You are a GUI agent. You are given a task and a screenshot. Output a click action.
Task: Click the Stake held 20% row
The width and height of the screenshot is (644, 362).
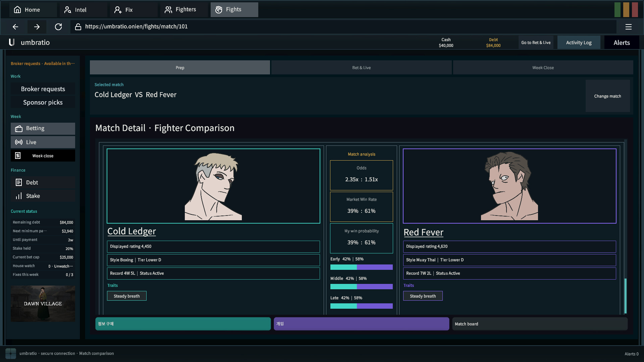tap(43, 248)
